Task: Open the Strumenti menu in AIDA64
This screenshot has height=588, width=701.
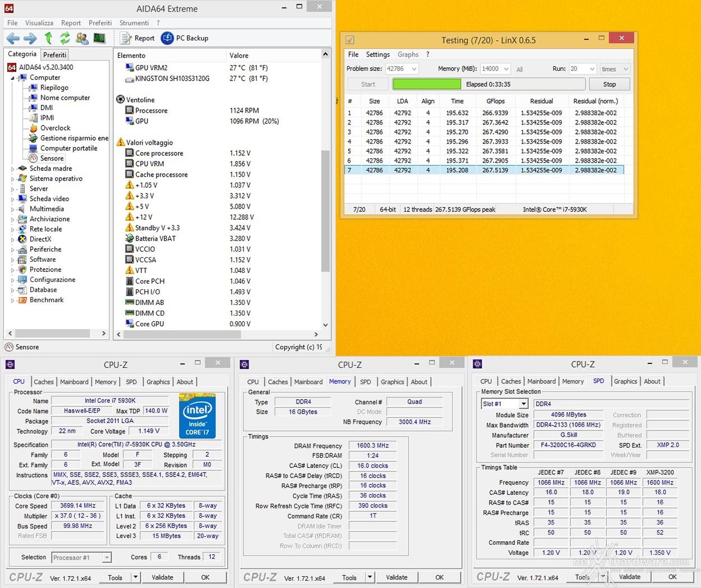Action: coord(134,23)
